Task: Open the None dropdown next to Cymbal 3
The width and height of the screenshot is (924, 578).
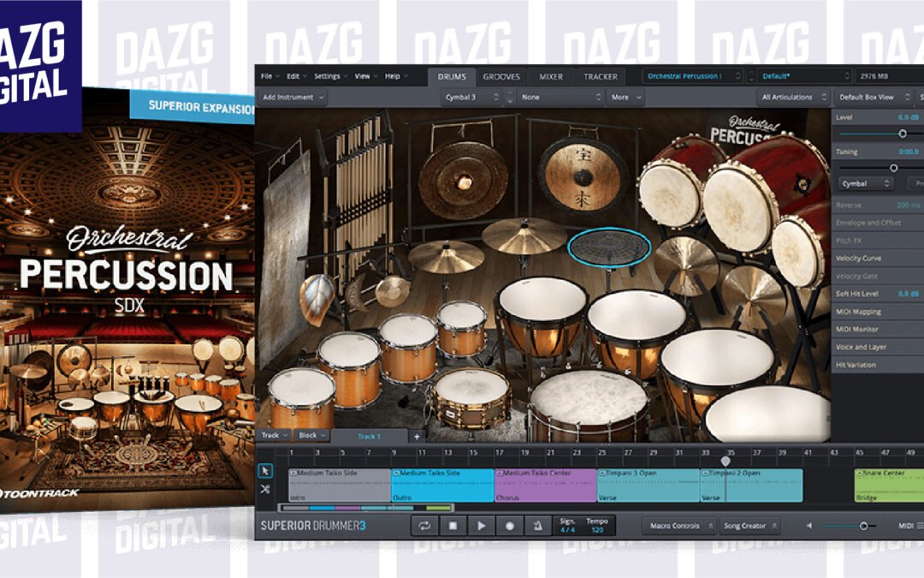Action: (x=561, y=98)
